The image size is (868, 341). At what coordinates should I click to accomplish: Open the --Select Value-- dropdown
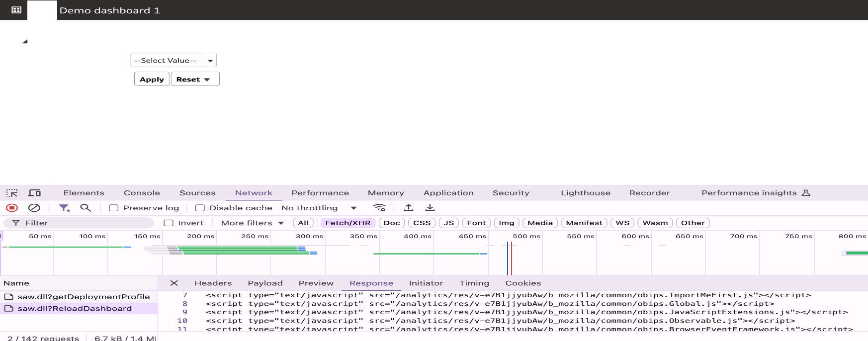tap(210, 60)
